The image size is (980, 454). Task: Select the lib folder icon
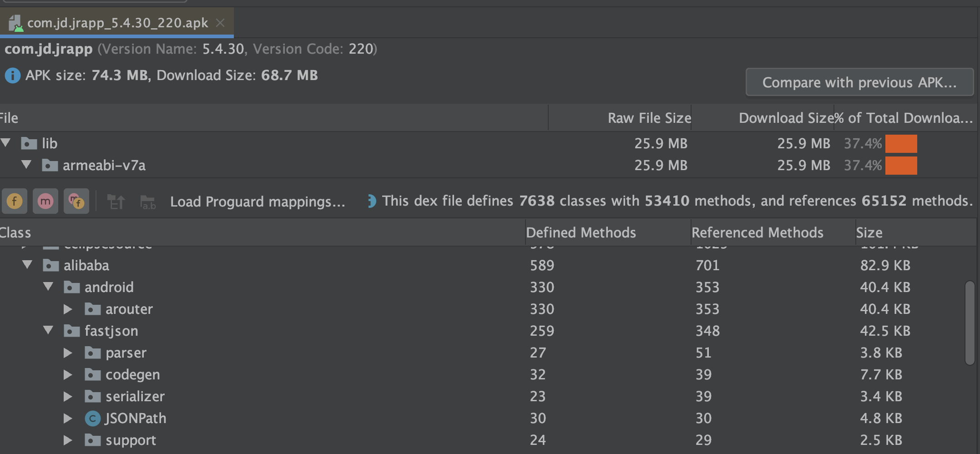coord(29,143)
